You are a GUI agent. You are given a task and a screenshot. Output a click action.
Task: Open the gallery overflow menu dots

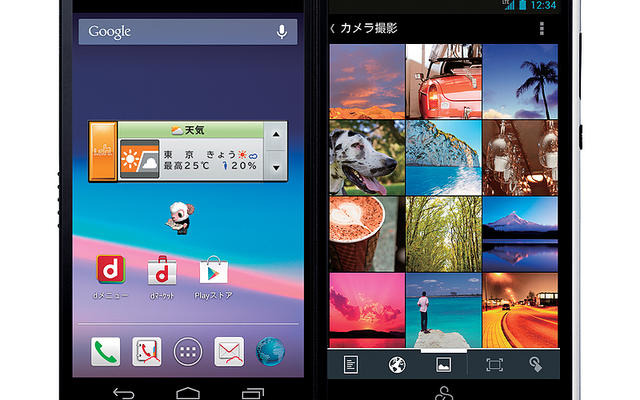pos(542,28)
